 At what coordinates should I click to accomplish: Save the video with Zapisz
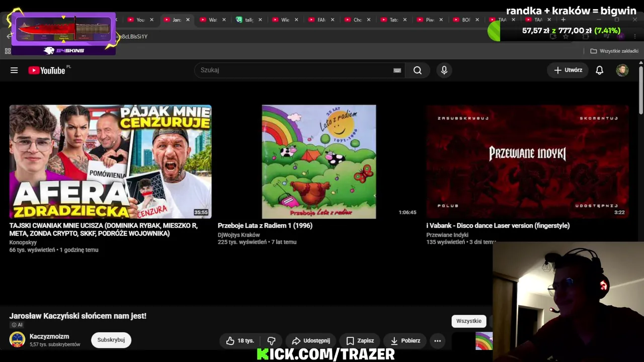coord(360,340)
